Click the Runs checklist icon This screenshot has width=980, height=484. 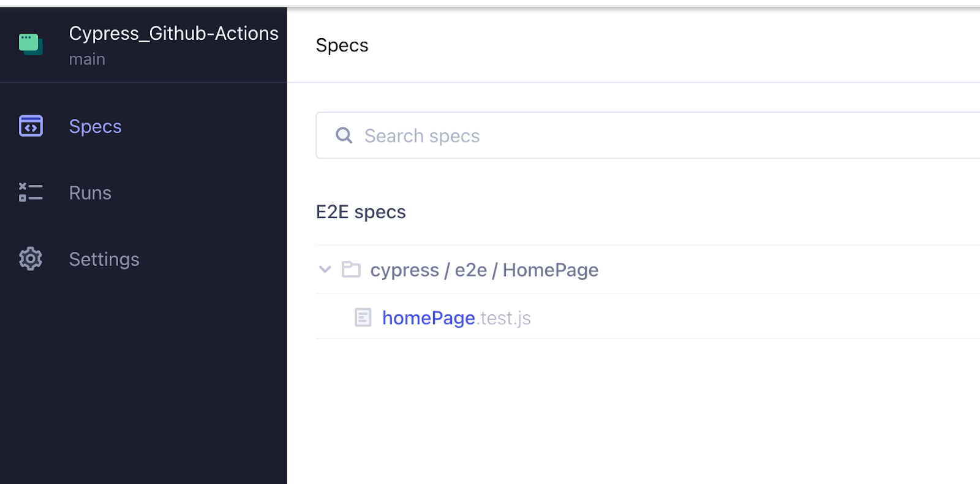30,192
